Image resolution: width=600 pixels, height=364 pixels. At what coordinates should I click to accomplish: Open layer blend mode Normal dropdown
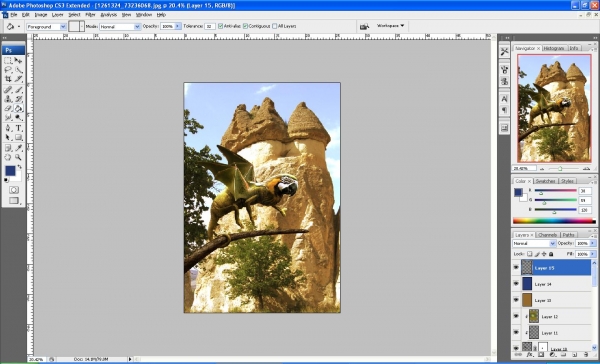tap(534, 243)
